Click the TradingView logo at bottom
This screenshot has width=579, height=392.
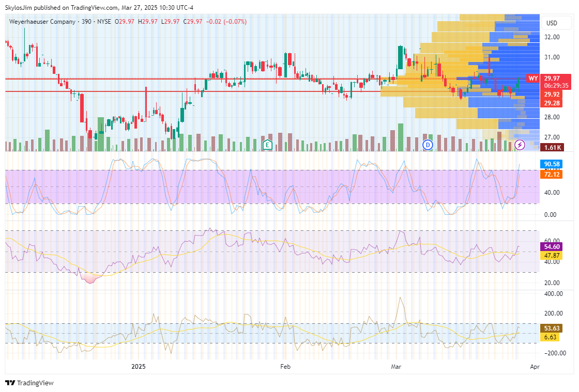29,383
